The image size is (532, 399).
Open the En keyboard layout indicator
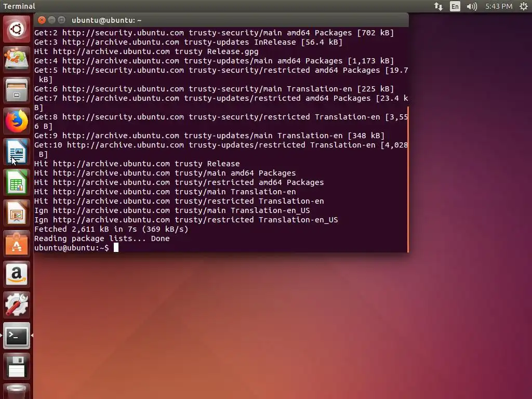[x=455, y=6]
